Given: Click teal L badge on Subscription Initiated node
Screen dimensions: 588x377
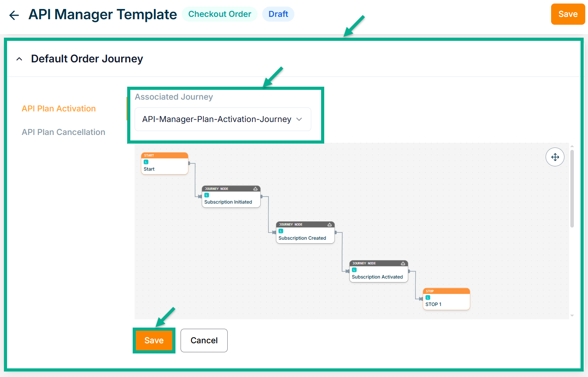Looking at the screenshot, I should click(x=206, y=195).
